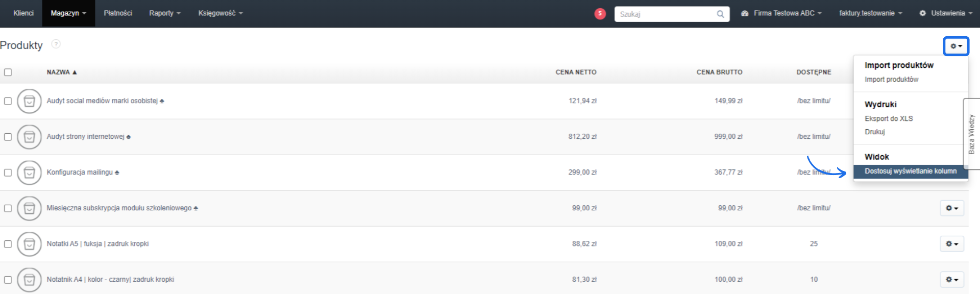Screen dimensions: 980x296
Task: Click product icon for Audyt strony internetowej
Action: (x=29, y=137)
